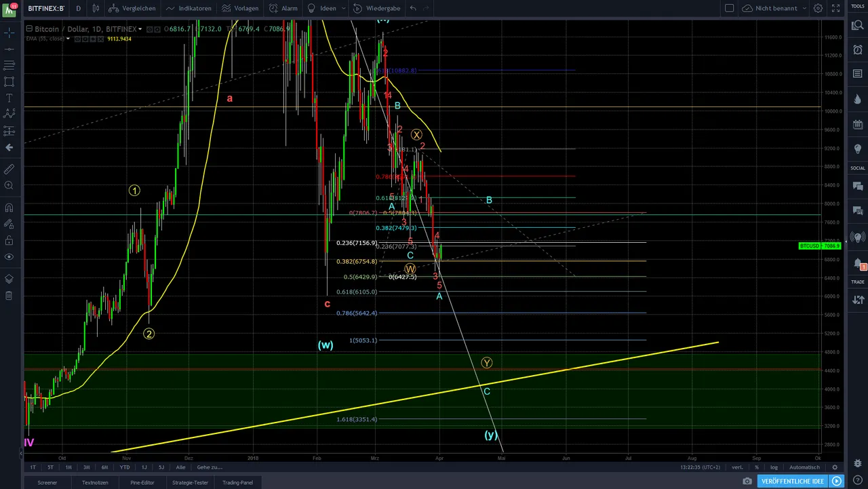Click the back arrow in left toolbar

pyautogui.click(x=9, y=147)
